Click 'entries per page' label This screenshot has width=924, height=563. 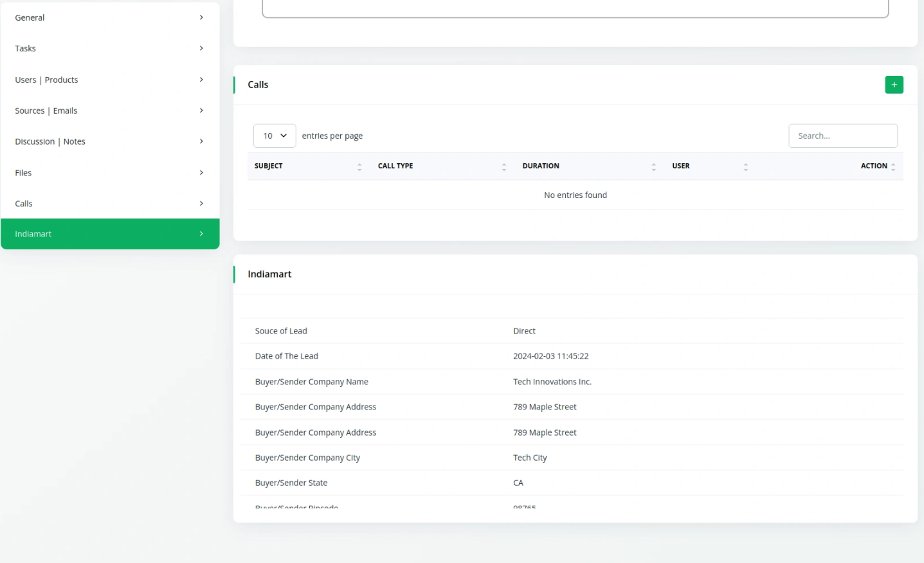(x=332, y=136)
